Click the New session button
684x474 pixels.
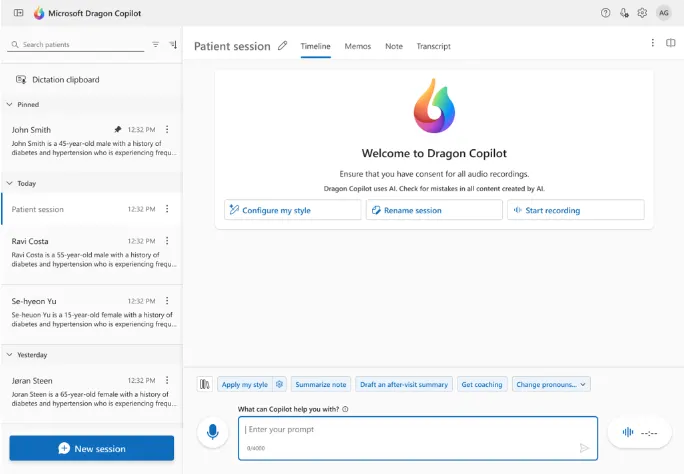(x=92, y=448)
